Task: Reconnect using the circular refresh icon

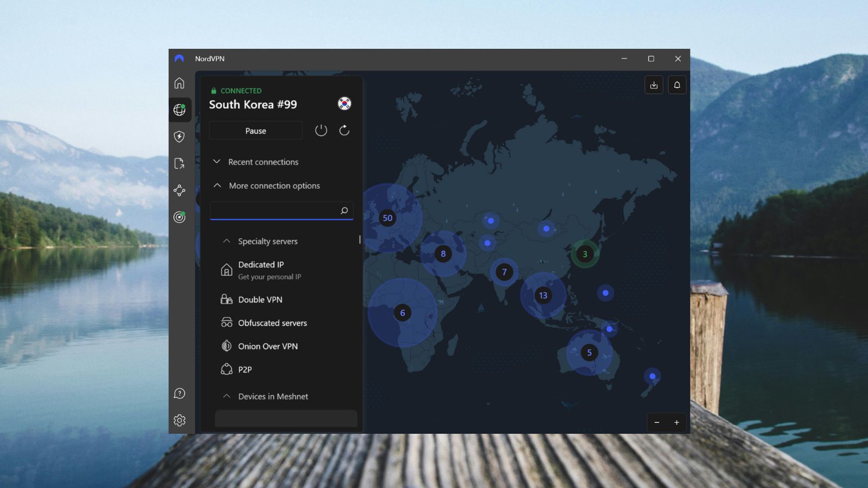Action: pyautogui.click(x=344, y=130)
